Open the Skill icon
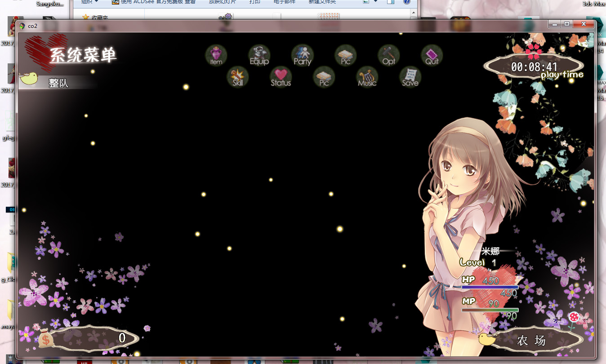Screen dimensions: 606x364 [238, 77]
